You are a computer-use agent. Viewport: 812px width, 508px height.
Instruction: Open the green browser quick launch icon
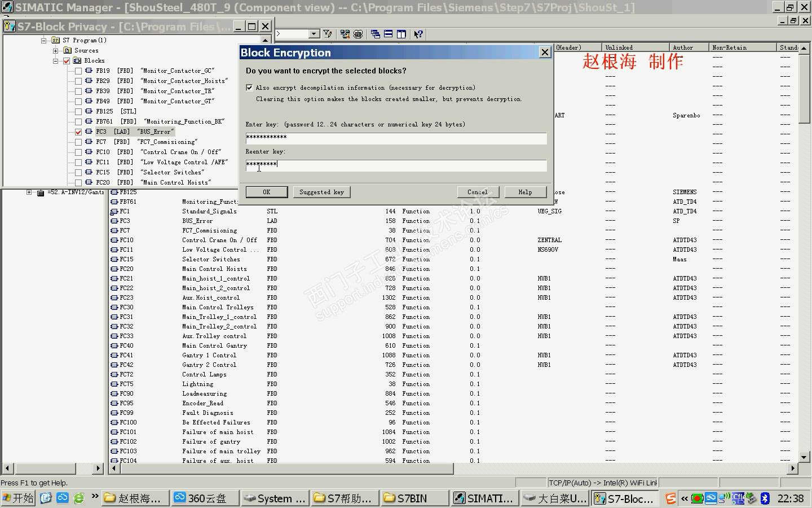79,498
